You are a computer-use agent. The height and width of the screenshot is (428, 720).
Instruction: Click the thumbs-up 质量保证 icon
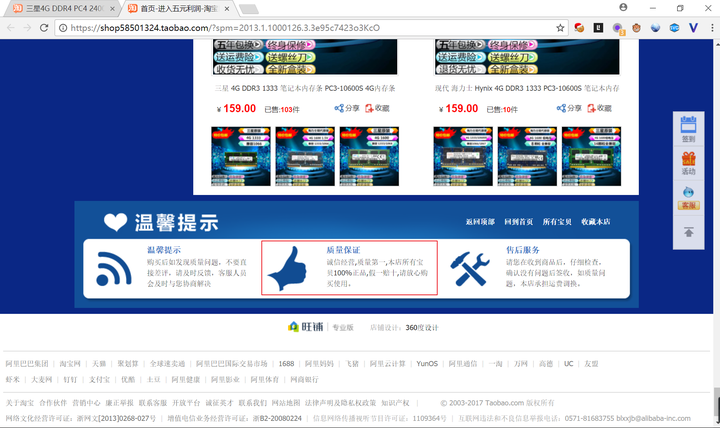(x=287, y=269)
